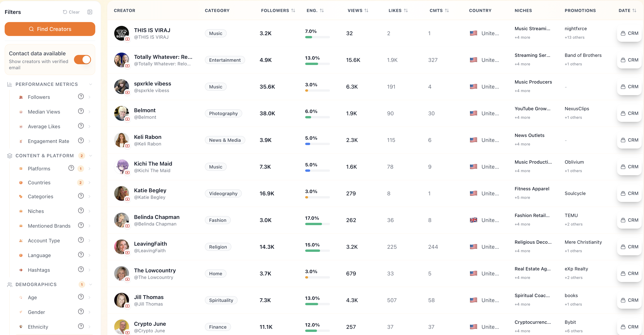
Task: Click the help icon next to Median Views
Action: (x=81, y=111)
